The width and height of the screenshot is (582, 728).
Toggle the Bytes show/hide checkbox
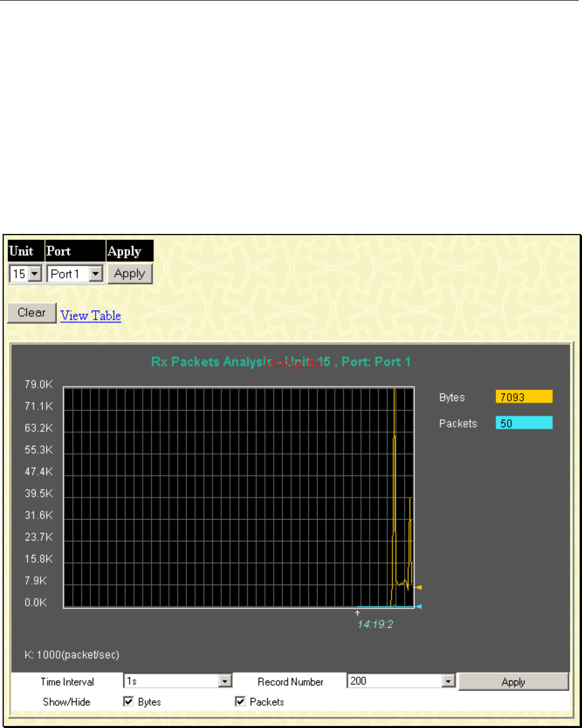point(128,702)
